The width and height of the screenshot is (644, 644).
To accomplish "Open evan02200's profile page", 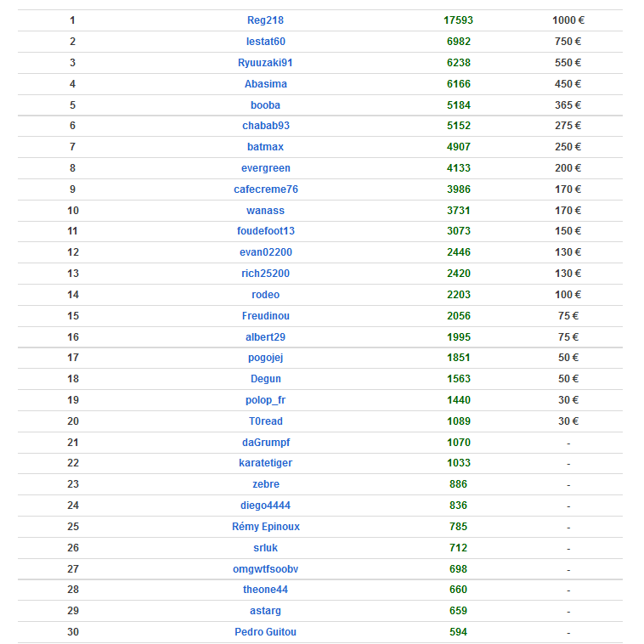I will (x=265, y=252).
